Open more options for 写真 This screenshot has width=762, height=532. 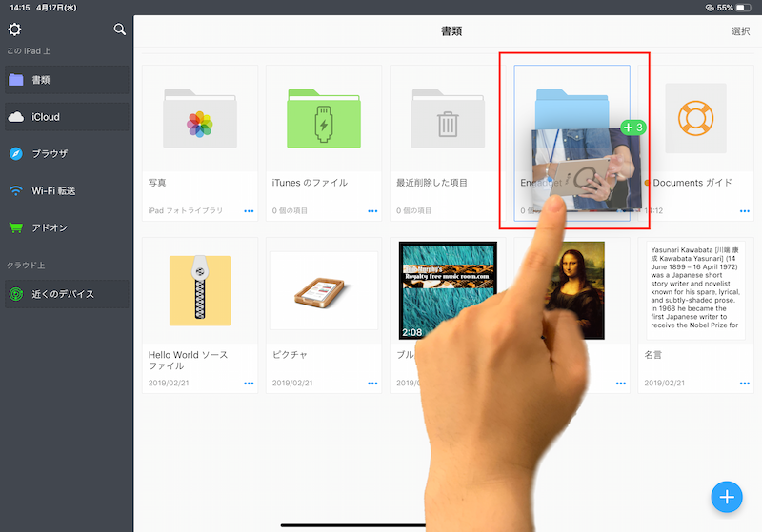249,211
